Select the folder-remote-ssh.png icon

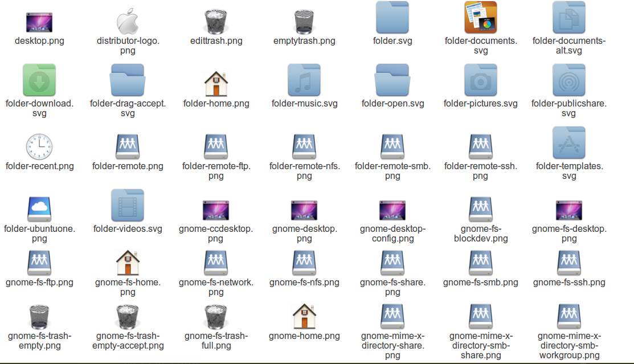[x=481, y=146]
